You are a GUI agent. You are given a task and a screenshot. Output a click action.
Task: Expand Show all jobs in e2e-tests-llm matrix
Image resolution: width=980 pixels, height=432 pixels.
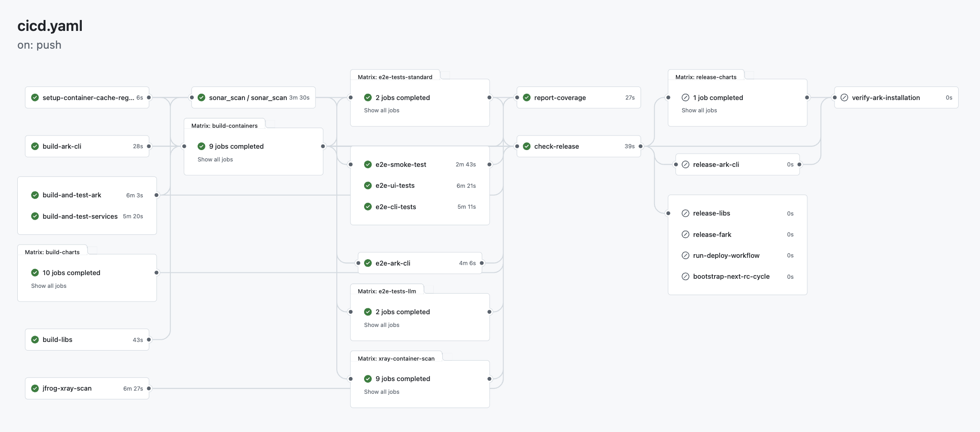pyautogui.click(x=381, y=325)
